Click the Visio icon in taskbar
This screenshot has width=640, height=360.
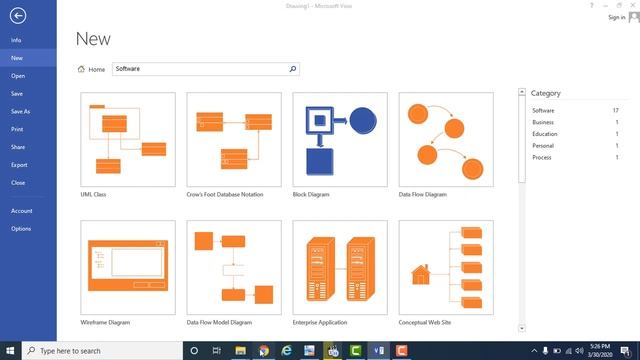379,351
